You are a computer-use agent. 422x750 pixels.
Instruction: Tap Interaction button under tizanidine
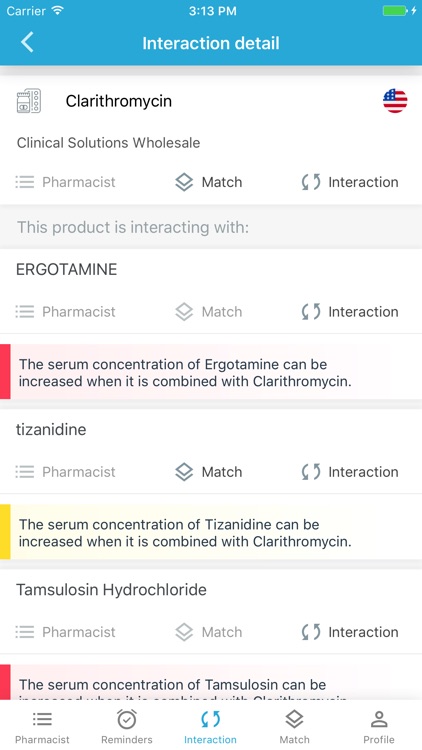coord(350,472)
